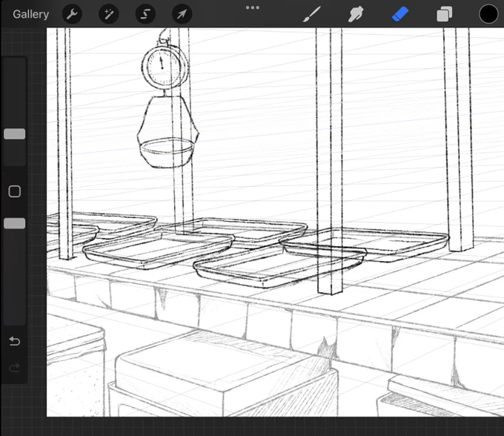Tap the hanging scale dial on canvas
The height and width of the screenshot is (436, 504).
[165, 67]
